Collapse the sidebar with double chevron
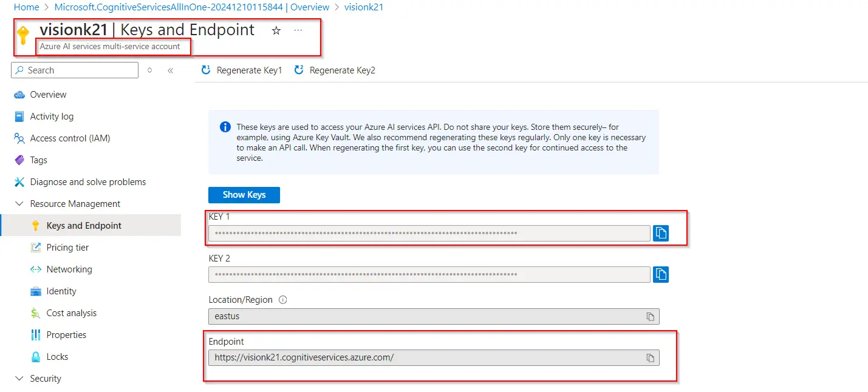Viewport: 868px width, 392px height. pyautogui.click(x=170, y=70)
